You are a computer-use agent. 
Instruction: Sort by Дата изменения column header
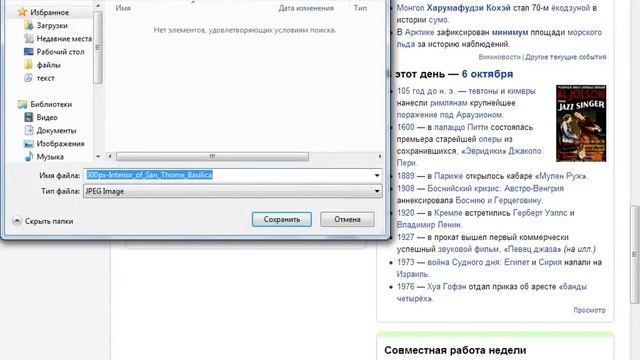[306, 8]
